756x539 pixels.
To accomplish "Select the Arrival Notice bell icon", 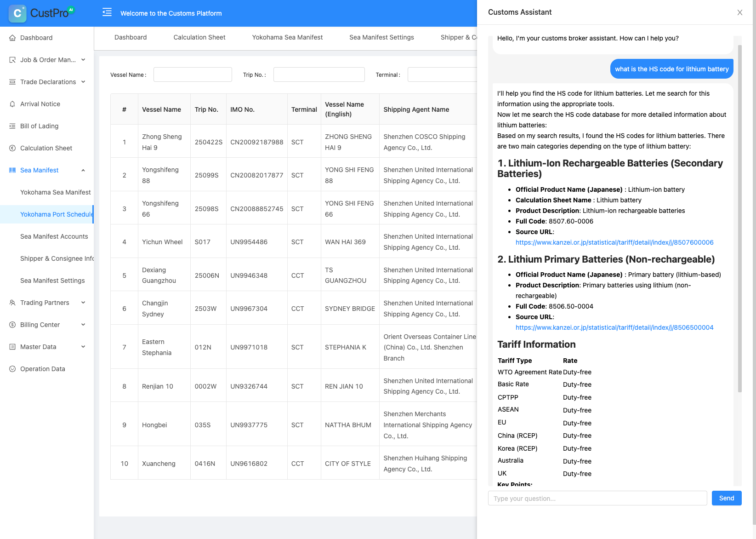I will point(12,104).
